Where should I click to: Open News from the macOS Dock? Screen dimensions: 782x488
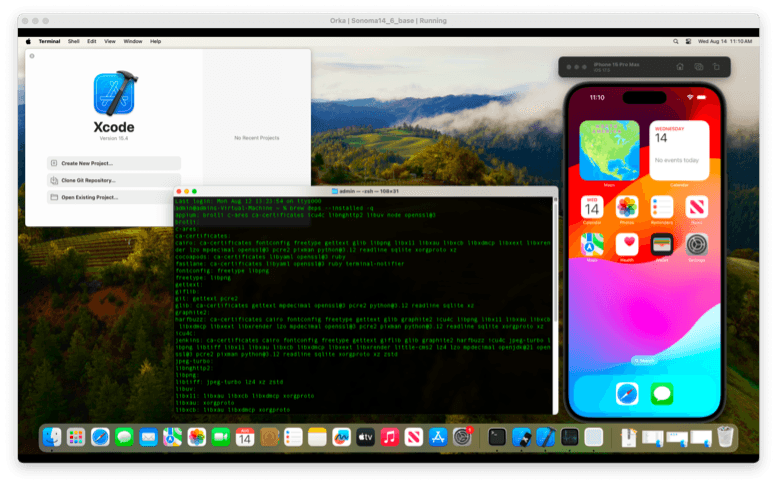pos(413,438)
